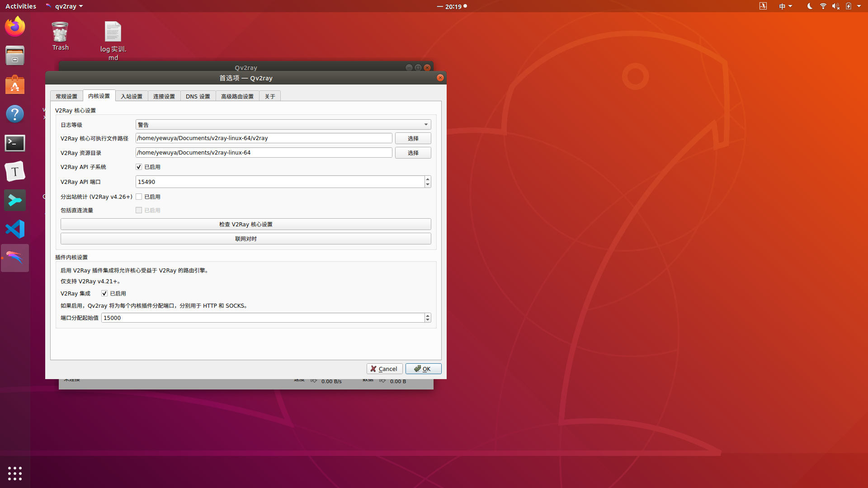Open Firefox from the dock
The height and width of the screenshot is (488, 868).
[15, 27]
